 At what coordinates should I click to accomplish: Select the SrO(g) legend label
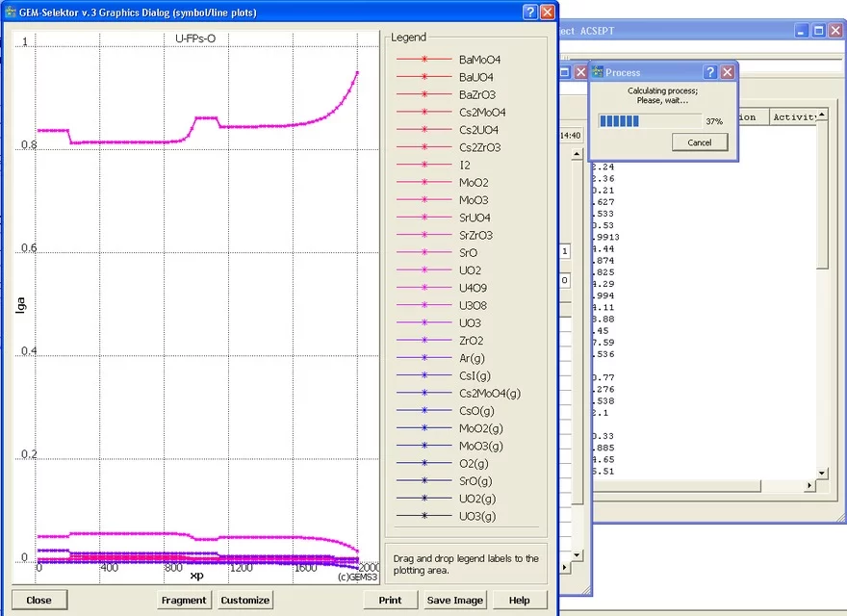coord(475,481)
